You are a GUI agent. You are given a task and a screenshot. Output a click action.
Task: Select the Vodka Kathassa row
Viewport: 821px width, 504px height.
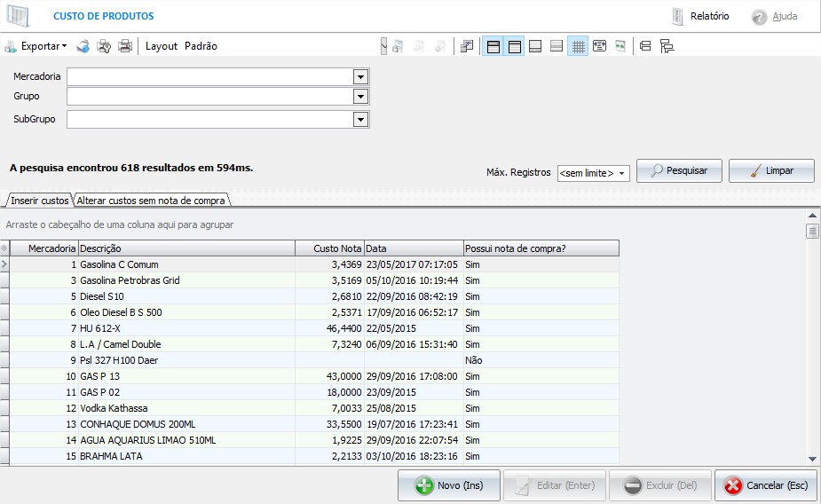(x=314, y=408)
